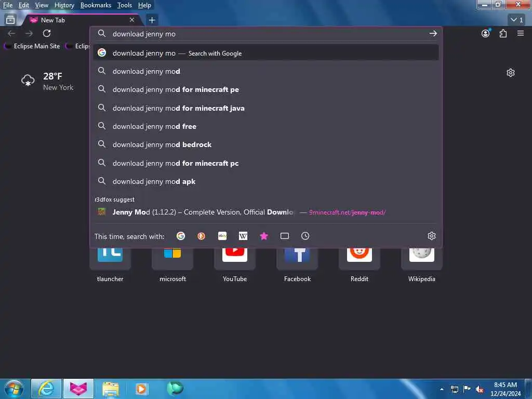This screenshot has height=399, width=532.
Task: Open a new tab with the plus button
Action: click(x=152, y=20)
